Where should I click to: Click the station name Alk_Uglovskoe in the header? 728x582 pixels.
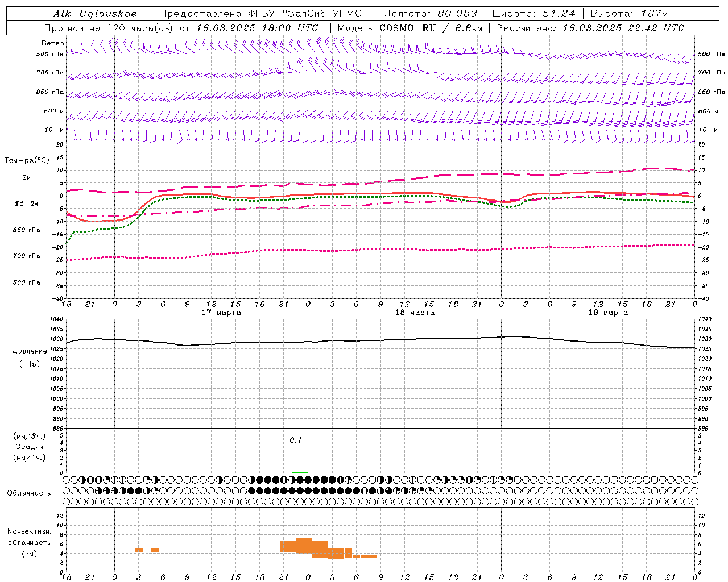(x=95, y=14)
